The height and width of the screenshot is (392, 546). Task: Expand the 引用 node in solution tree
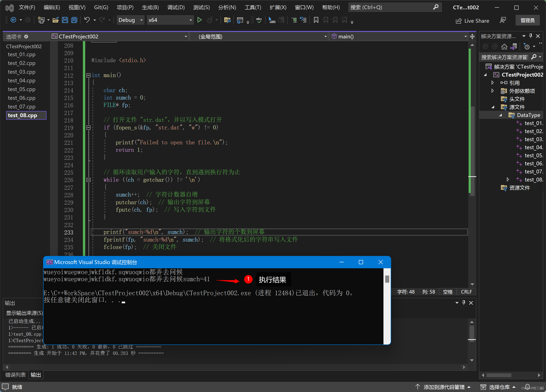click(x=492, y=83)
